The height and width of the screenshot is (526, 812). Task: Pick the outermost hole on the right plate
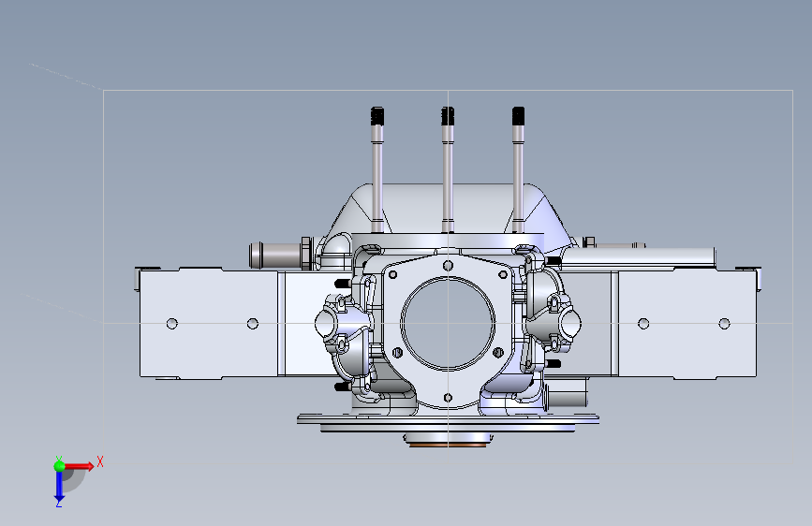725,324
